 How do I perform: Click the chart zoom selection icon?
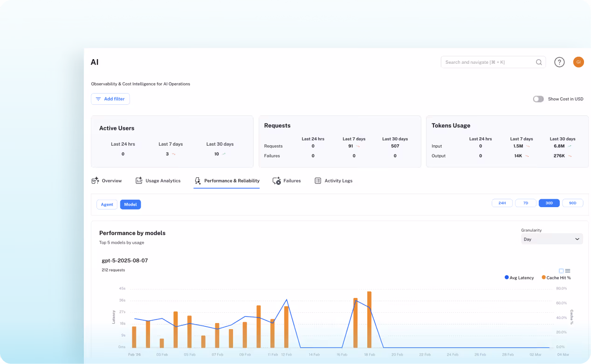[x=561, y=270]
